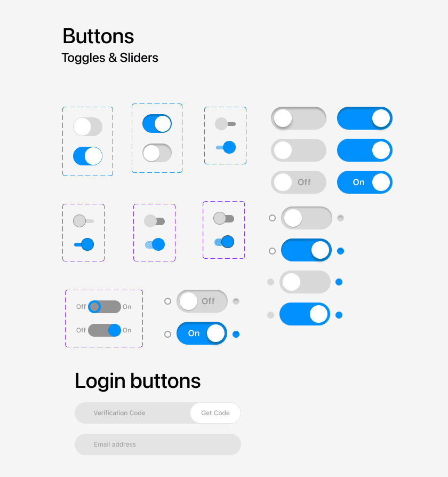This screenshot has width=448, height=477.
Task: Click the outlined blue mini toggle in third purple box
Action: pyautogui.click(x=224, y=242)
